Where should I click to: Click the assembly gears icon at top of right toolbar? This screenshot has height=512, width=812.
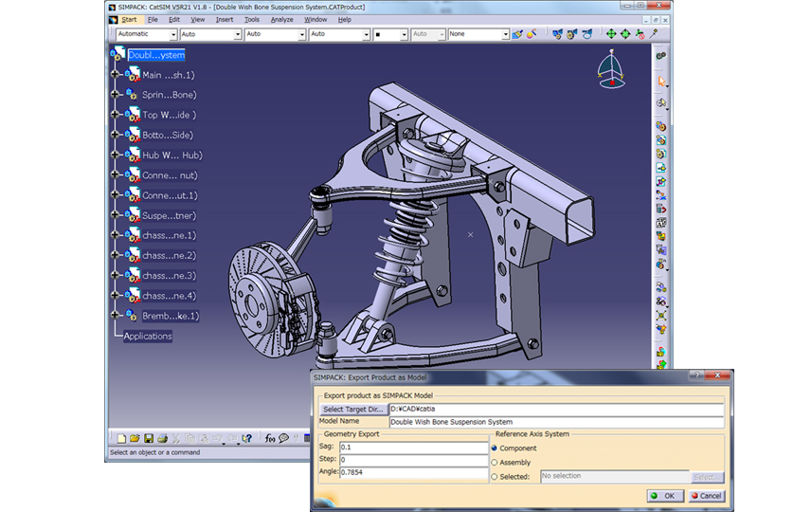661,55
